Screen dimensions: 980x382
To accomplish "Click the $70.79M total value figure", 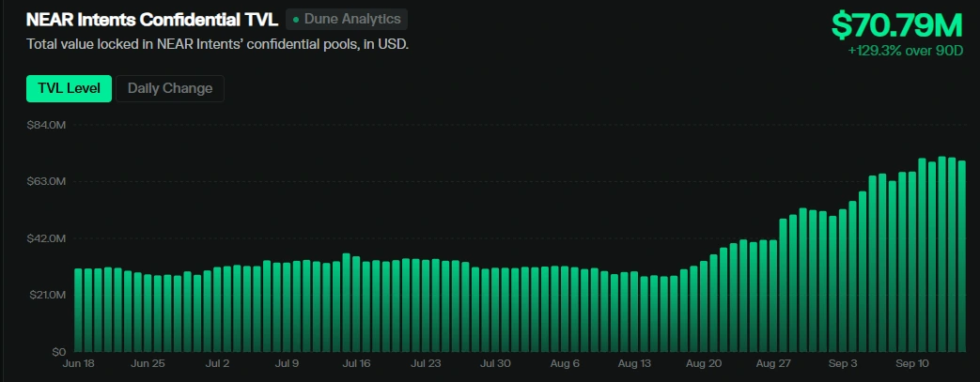I will click(897, 25).
